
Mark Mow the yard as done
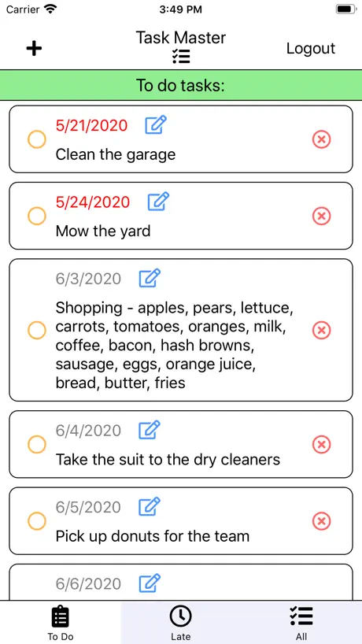pos(36,216)
